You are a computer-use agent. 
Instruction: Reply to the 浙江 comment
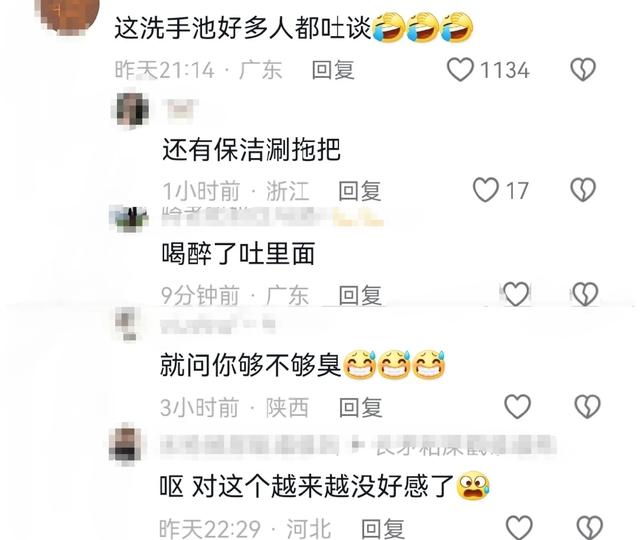[x=360, y=191]
